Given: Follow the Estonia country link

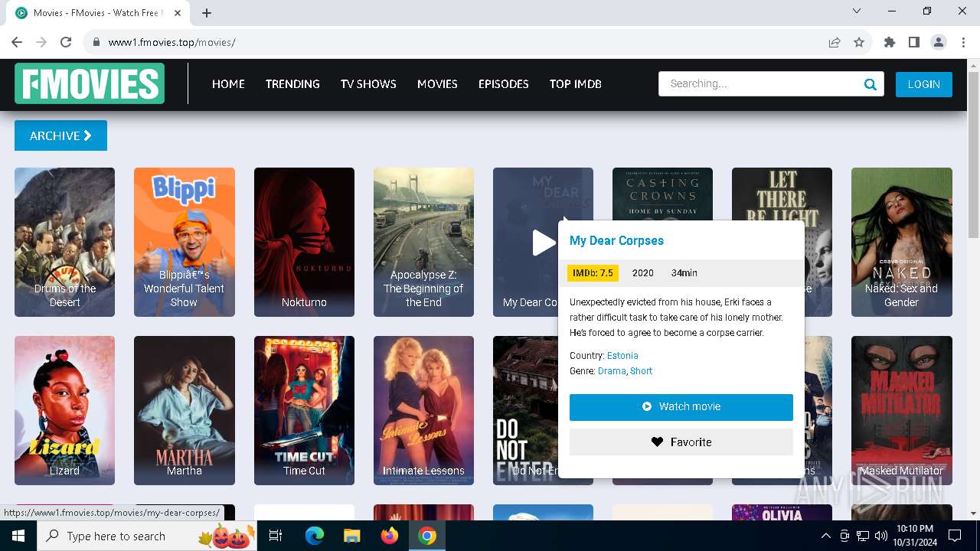Looking at the screenshot, I should (x=622, y=356).
